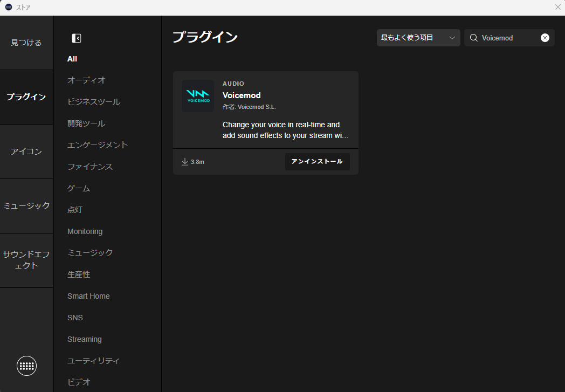The width and height of the screenshot is (565, 392).
Task: Select the ビジネスツール category
Action: click(94, 102)
